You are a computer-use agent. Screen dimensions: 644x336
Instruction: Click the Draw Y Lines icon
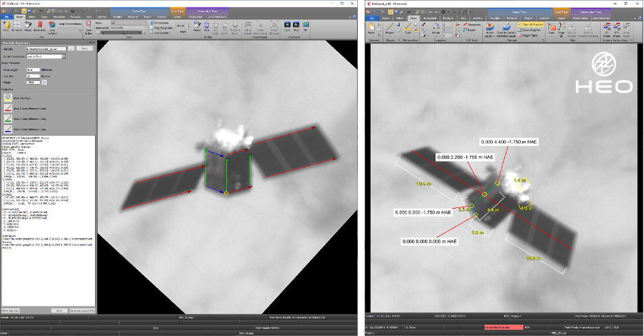(x=8, y=118)
